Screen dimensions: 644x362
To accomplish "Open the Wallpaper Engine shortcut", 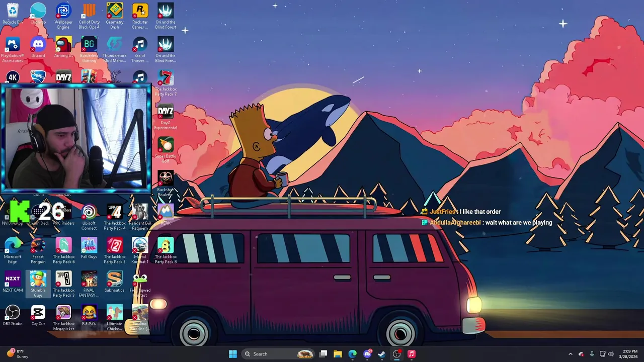I will click(63, 16).
